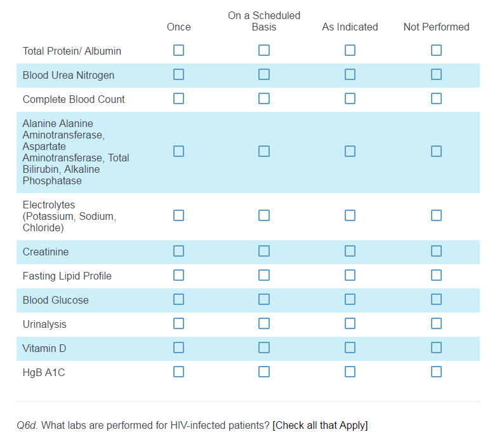Tick Once for Vitamin D

click(178, 348)
